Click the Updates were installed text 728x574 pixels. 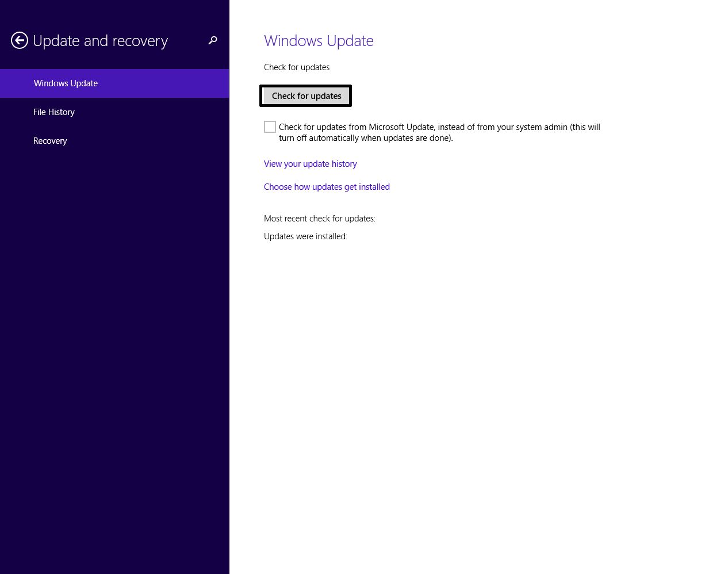click(305, 236)
